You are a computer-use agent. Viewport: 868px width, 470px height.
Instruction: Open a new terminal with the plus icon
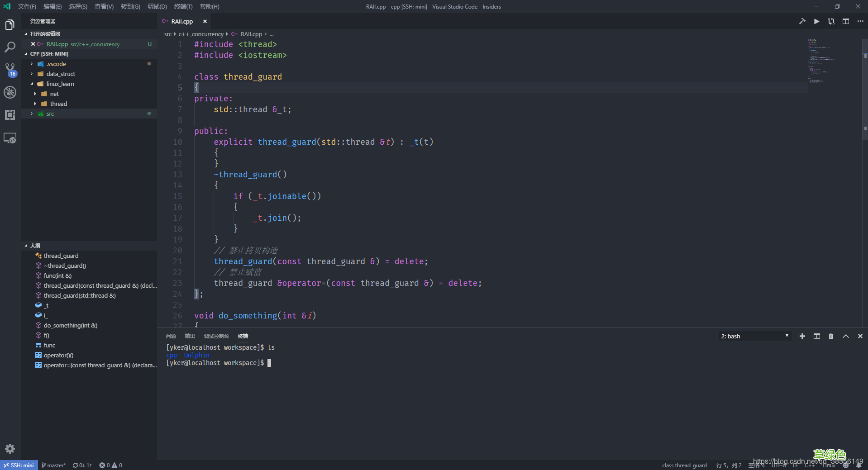(x=802, y=336)
